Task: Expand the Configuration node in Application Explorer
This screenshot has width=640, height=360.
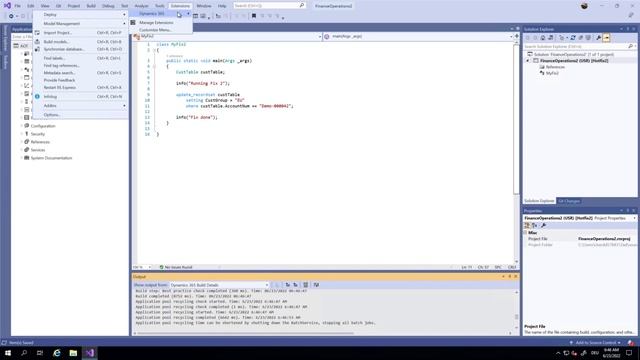Action: 22,126
